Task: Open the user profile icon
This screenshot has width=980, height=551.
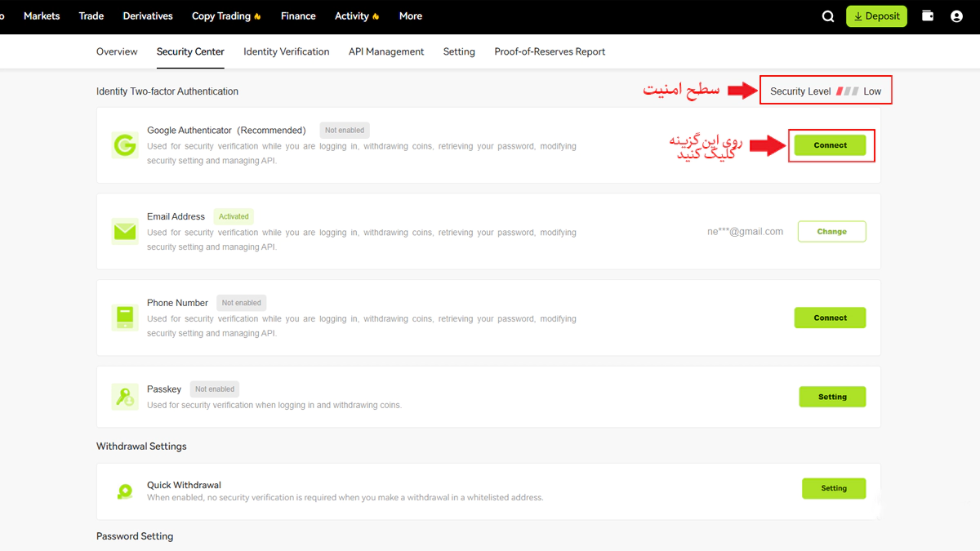Action: pos(956,16)
